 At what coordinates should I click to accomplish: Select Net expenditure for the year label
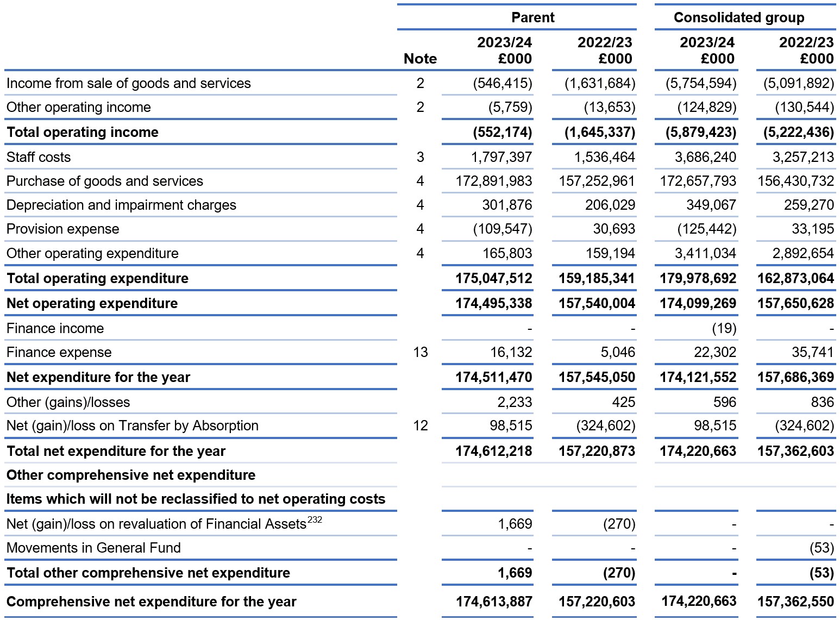click(x=98, y=377)
